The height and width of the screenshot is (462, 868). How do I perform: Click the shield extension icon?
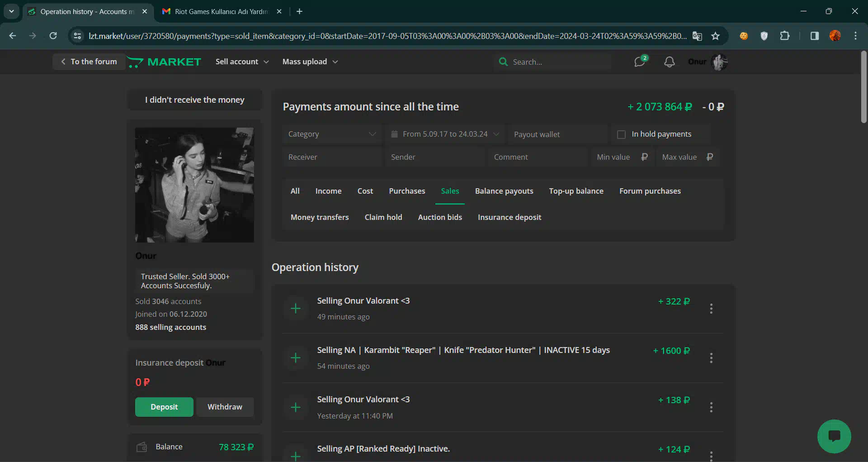(764, 36)
